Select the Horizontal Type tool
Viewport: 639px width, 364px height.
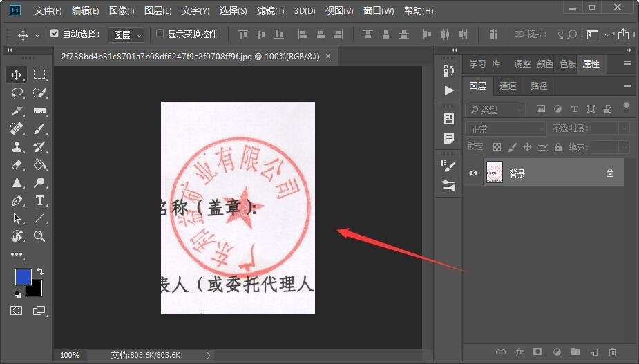pyautogui.click(x=39, y=200)
